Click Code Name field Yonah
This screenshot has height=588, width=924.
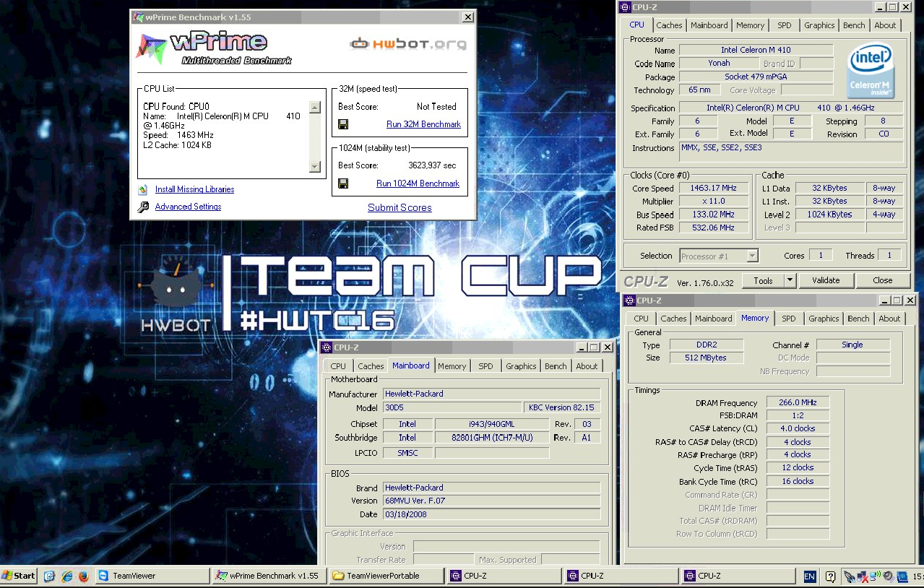pyautogui.click(x=718, y=64)
